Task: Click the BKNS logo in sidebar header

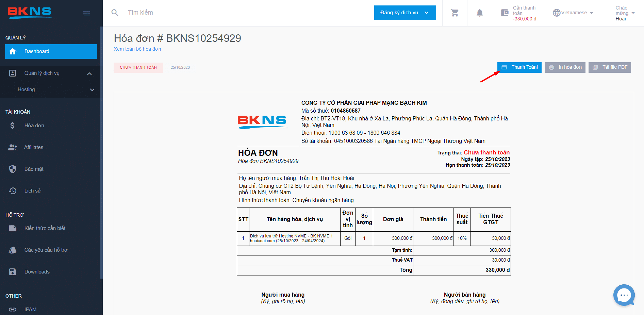Action: click(30, 12)
